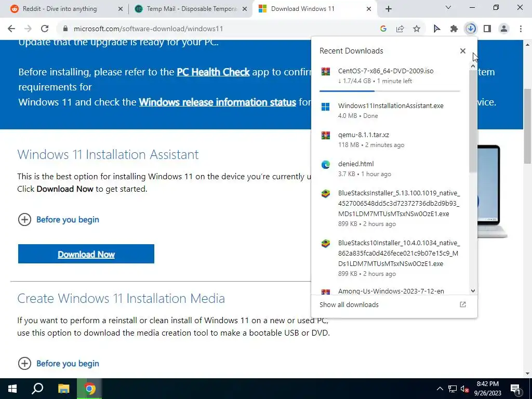Click the BlueStacksInstaller_5.13.100.1019 filename

(x=399, y=204)
